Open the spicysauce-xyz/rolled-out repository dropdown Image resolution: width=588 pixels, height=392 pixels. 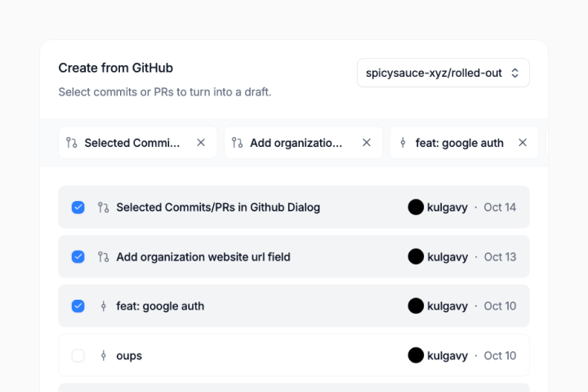tap(443, 73)
